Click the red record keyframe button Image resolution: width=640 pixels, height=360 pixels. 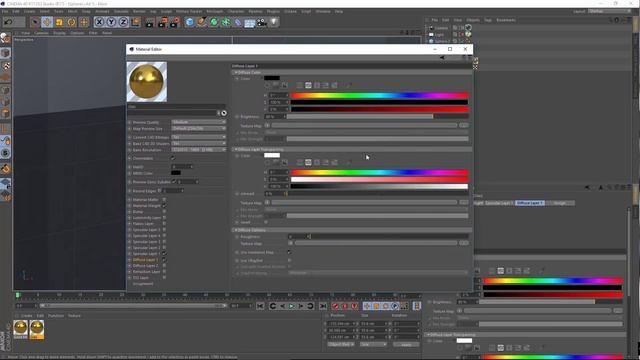click(x=335, y=306)
